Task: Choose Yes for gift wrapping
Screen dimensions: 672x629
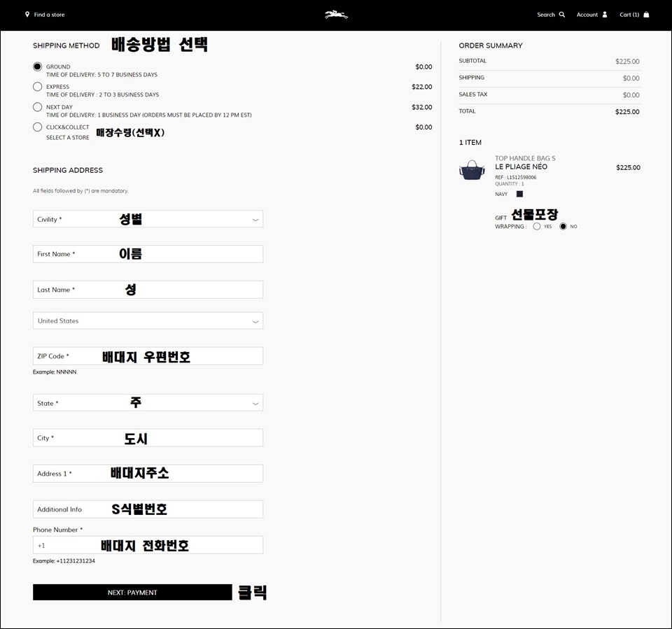Action: click(537, 226)
